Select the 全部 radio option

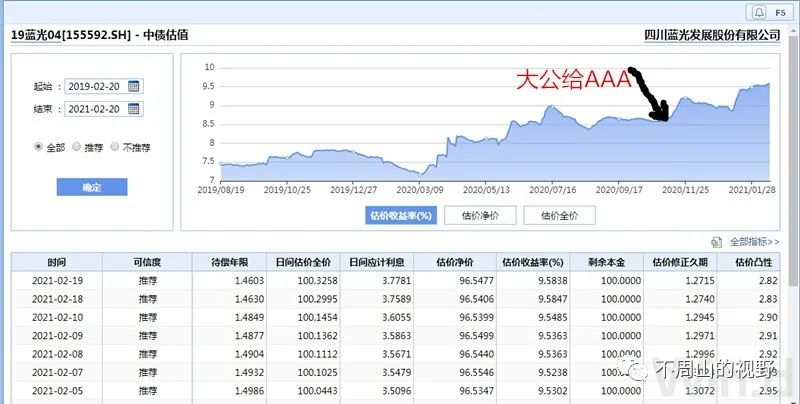tap(38, 147)
